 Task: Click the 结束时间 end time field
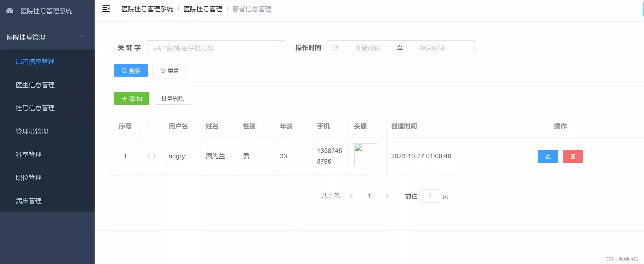[x=431, y=48]
